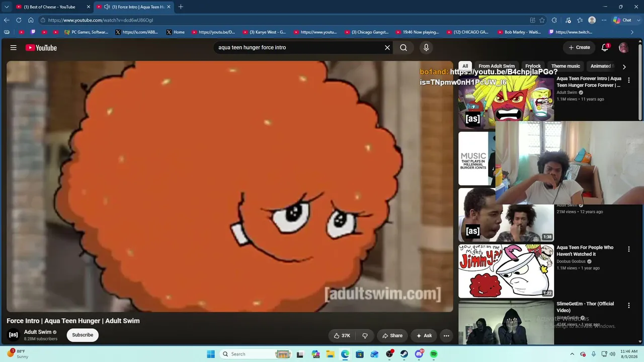Open the Ask assistant button
644x362 pixels.
pyautogui.click(x=424, y=335)
